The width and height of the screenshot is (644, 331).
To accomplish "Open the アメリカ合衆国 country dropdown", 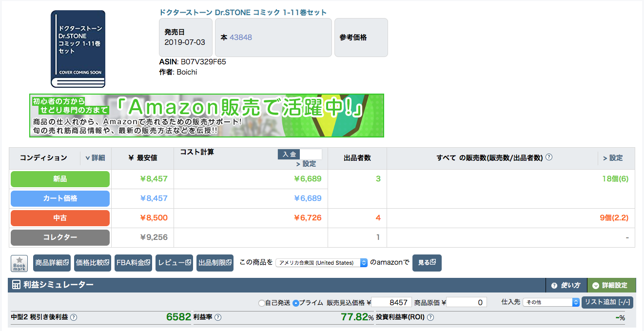I will pyautogui.click(x=321, y=263).
